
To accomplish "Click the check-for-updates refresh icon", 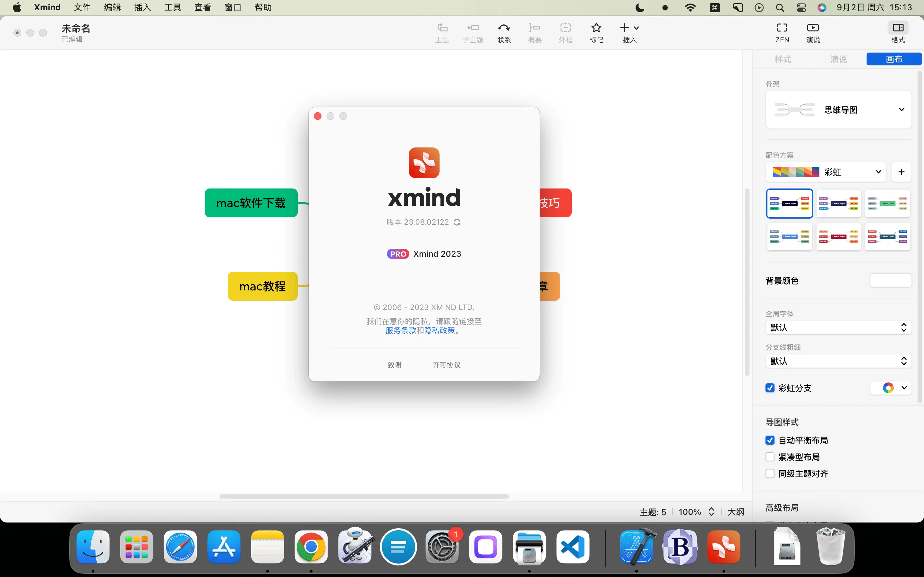I will [x=457, y=222].
